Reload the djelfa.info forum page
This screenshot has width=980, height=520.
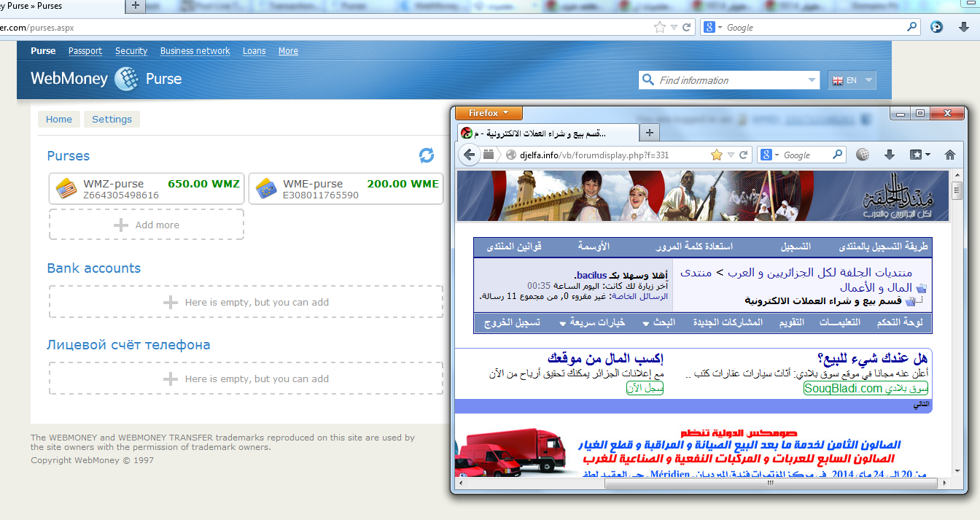[x=743, y=155]
